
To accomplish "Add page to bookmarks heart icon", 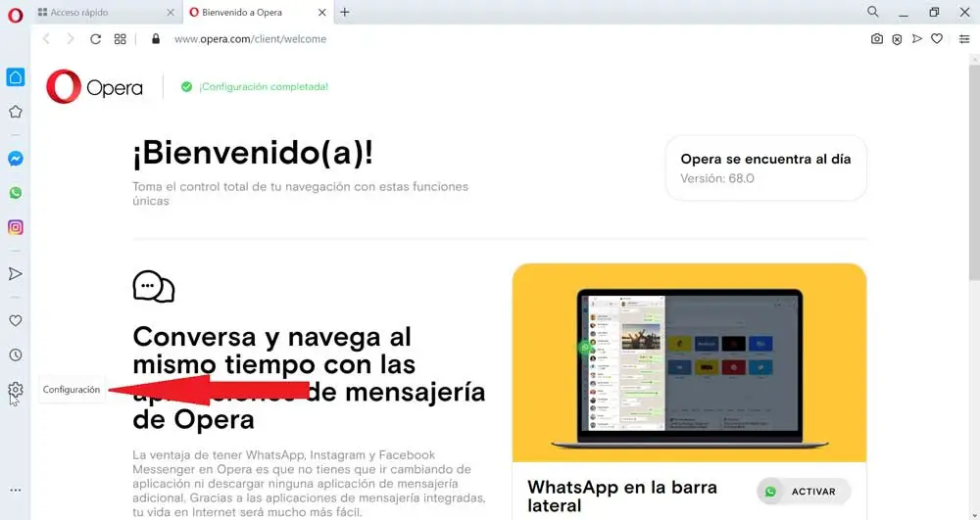I will tap(936, 39).
